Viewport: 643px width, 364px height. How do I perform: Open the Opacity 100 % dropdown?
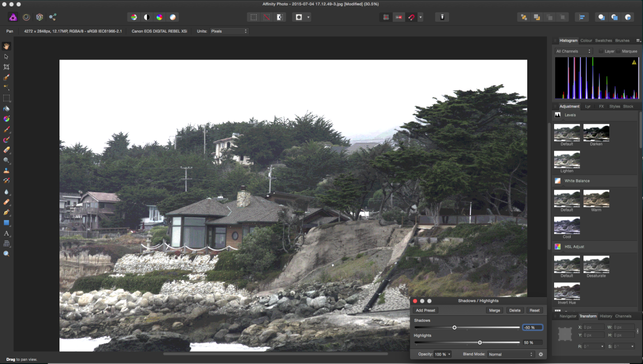[x=442, y=354]
